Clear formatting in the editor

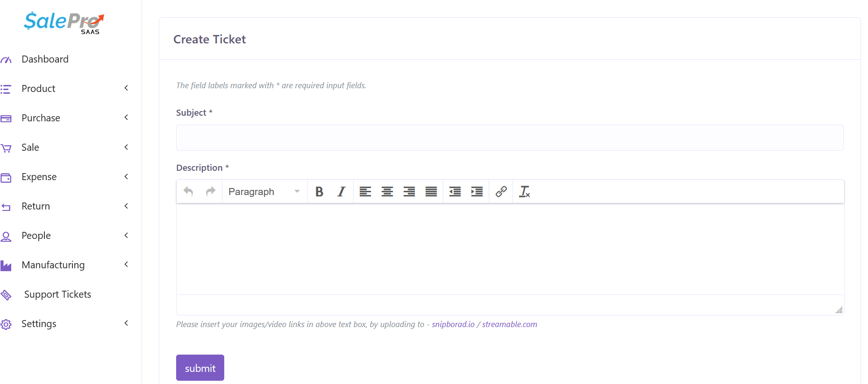click(525, 192)
